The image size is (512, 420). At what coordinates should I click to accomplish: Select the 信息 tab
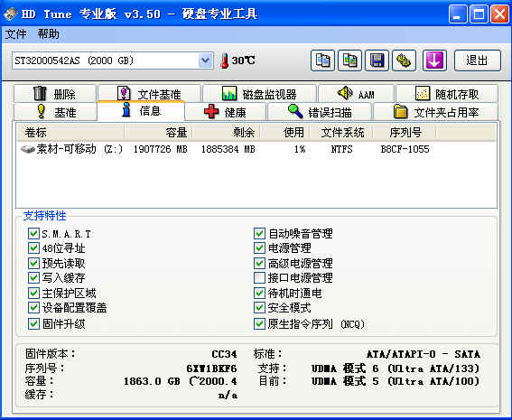[x=141, y=111]
